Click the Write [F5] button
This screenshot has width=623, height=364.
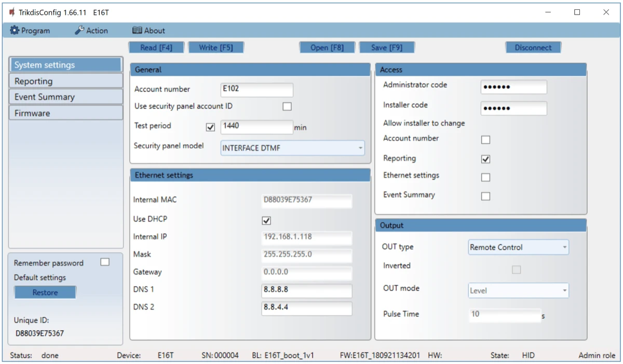[215, 47]
